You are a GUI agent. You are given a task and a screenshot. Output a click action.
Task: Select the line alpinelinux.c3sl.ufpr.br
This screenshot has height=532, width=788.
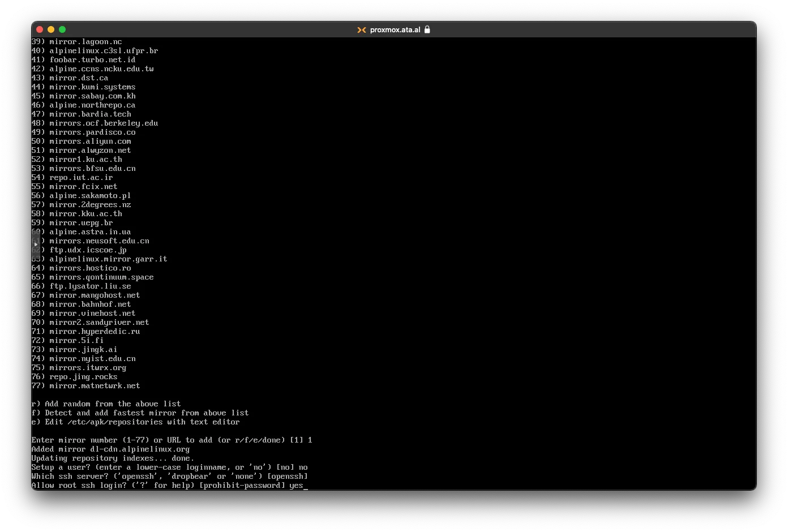tap(95, 51)
